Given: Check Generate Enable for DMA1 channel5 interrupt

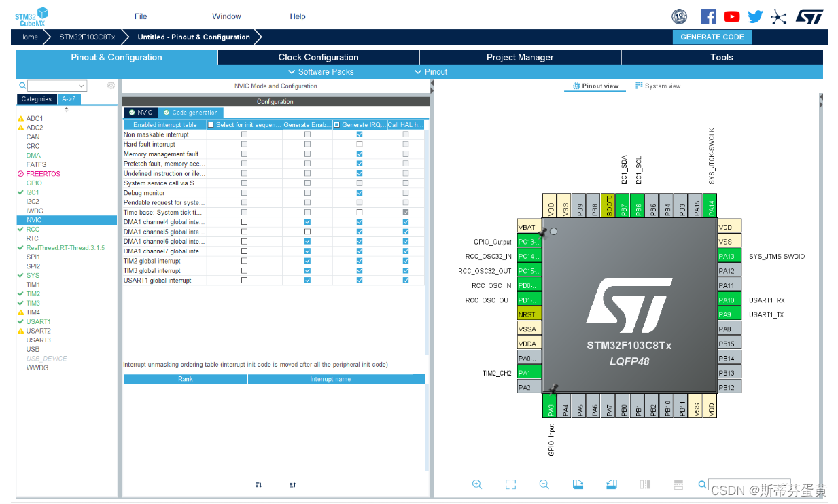Looking at the screenshot, I should point(308,232).
